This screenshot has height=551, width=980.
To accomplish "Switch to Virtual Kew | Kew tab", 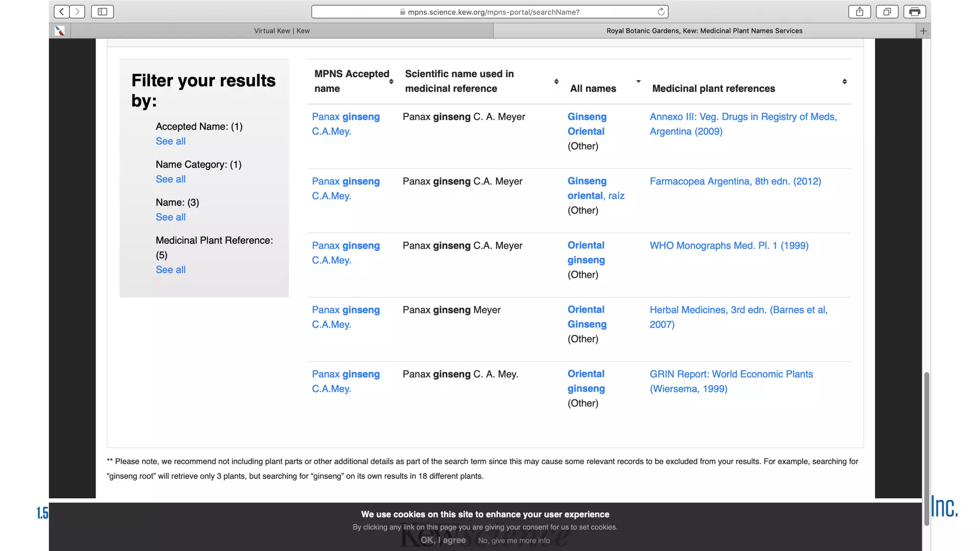I will (x=282, y=31).
